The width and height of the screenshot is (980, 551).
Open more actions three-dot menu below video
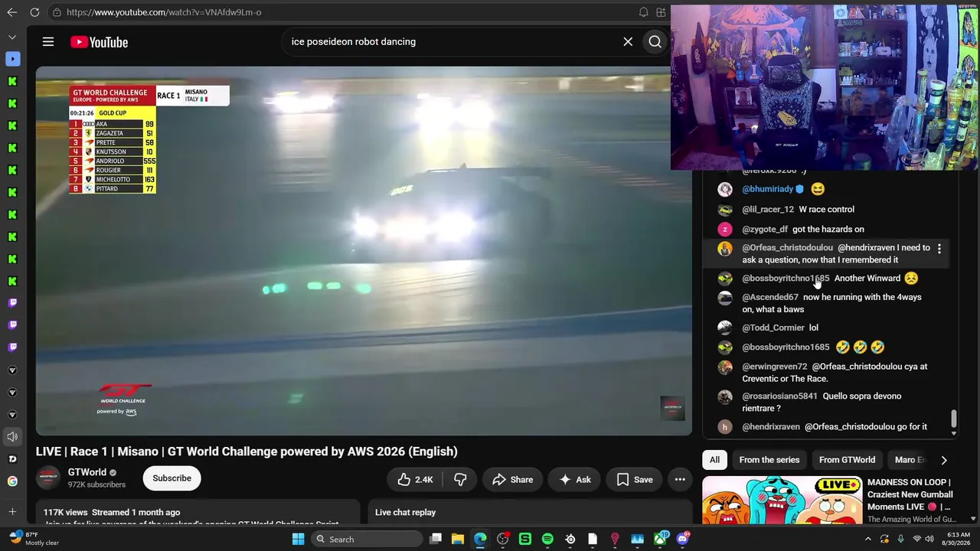[x=680, y=480]
